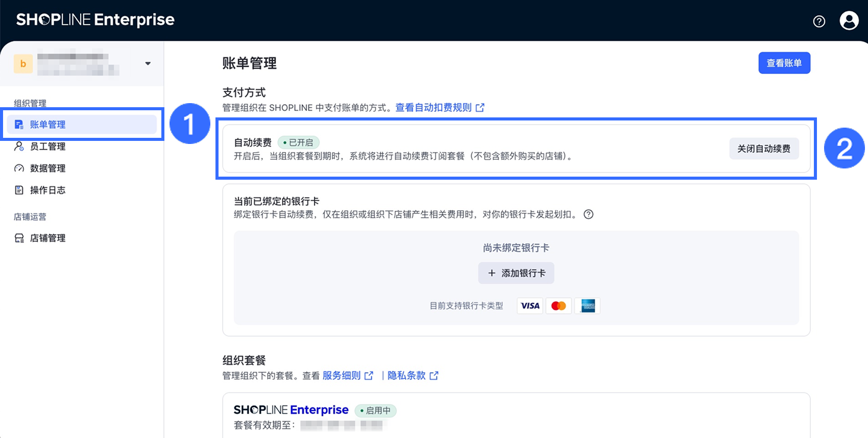Viewport: 868px width, 438px height.
Task: Click the VISA card logo
Action: click(x=530, y=306)
